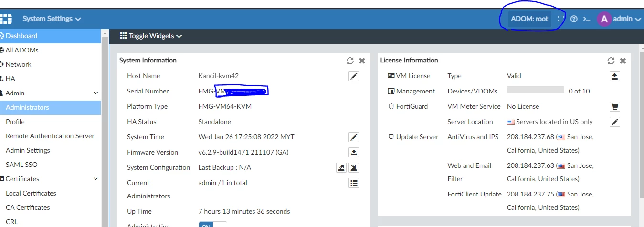Open SAML SSO page
The width and height of the screenshot is (644, 227).
[51, 165]
